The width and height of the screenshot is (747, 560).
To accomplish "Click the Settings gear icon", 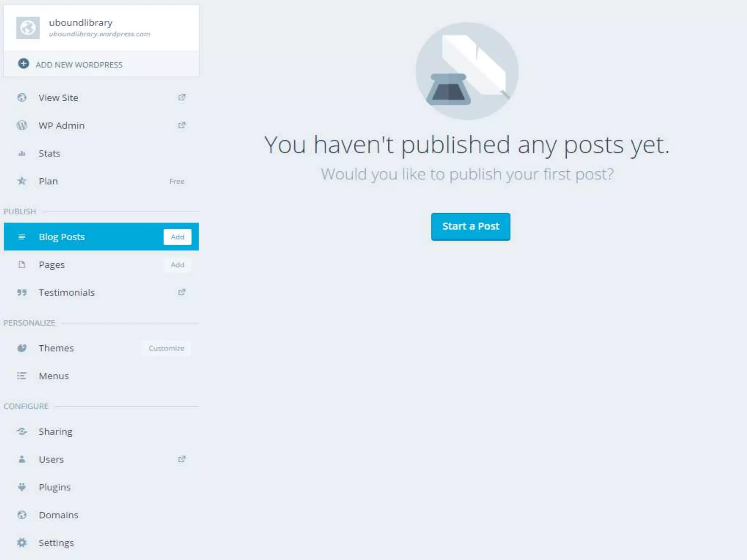I will point(22,543).
